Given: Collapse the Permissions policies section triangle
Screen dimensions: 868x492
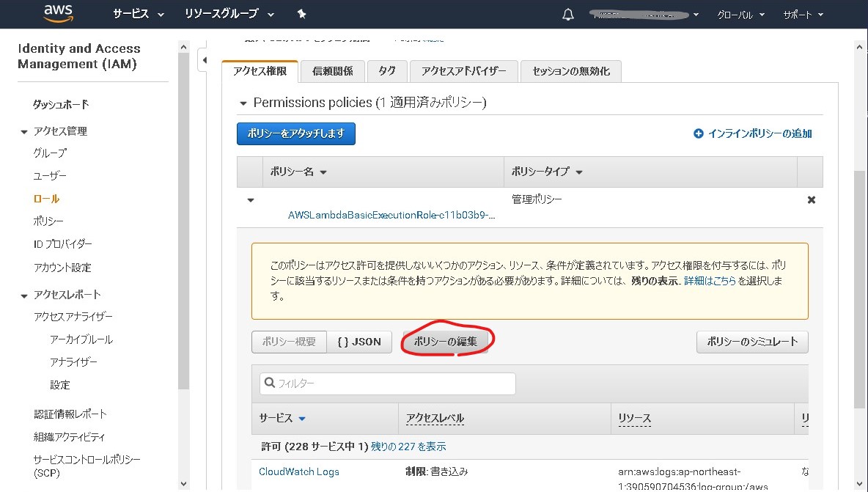Looking at the screenshot, I should click(x=243, y=103).
